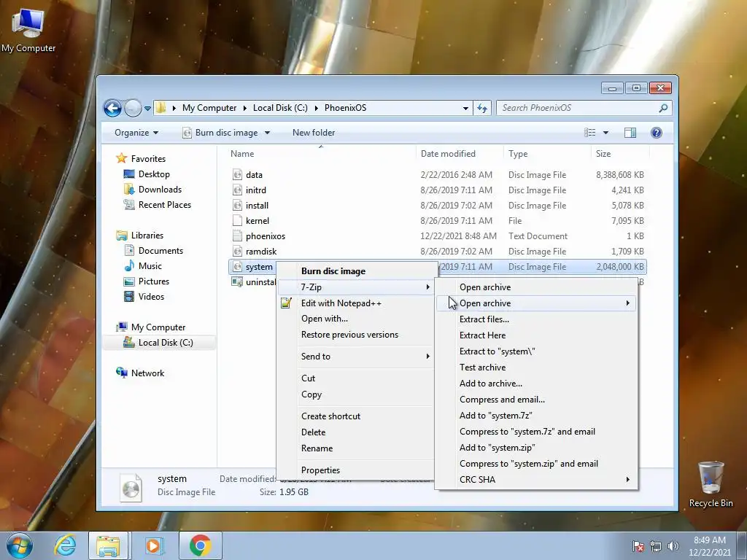Choose Extract Here in 7-Zip submenu
Screen dimensions: 747x560
[x=536, y=335]
